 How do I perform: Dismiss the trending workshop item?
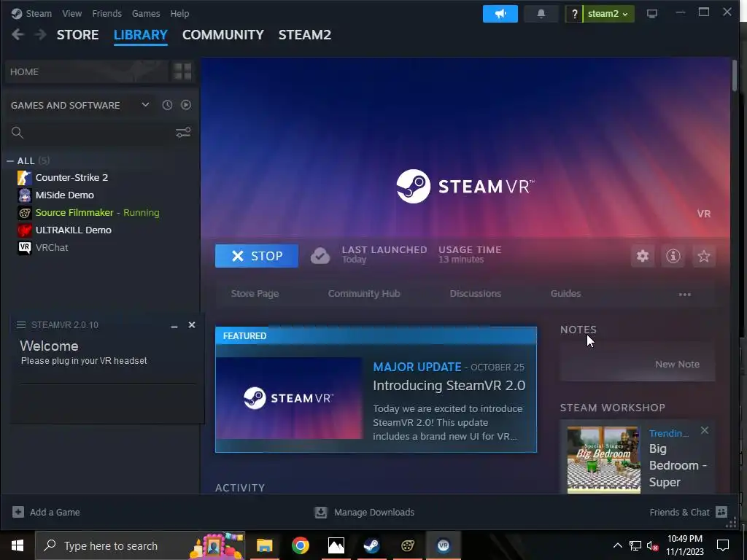705,430
